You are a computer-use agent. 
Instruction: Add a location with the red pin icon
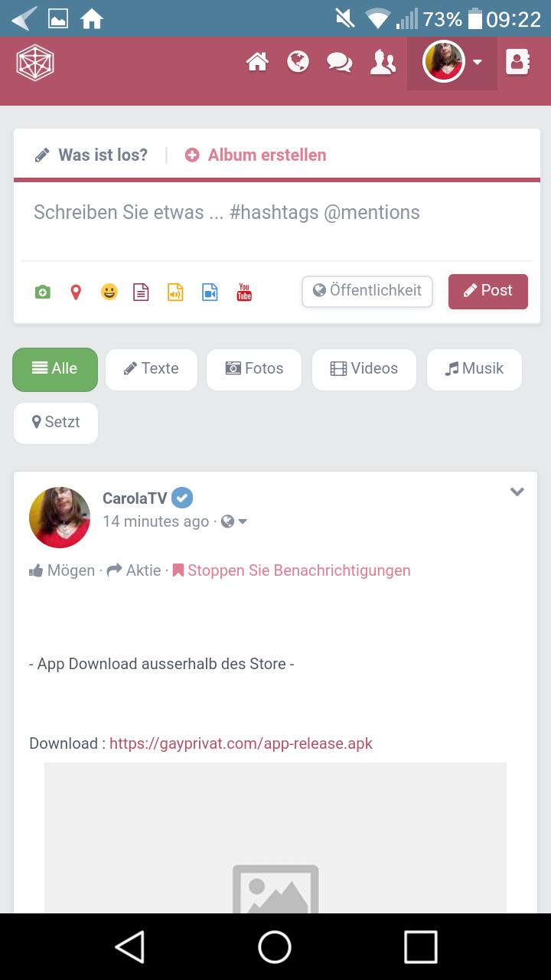pos(76,292)
